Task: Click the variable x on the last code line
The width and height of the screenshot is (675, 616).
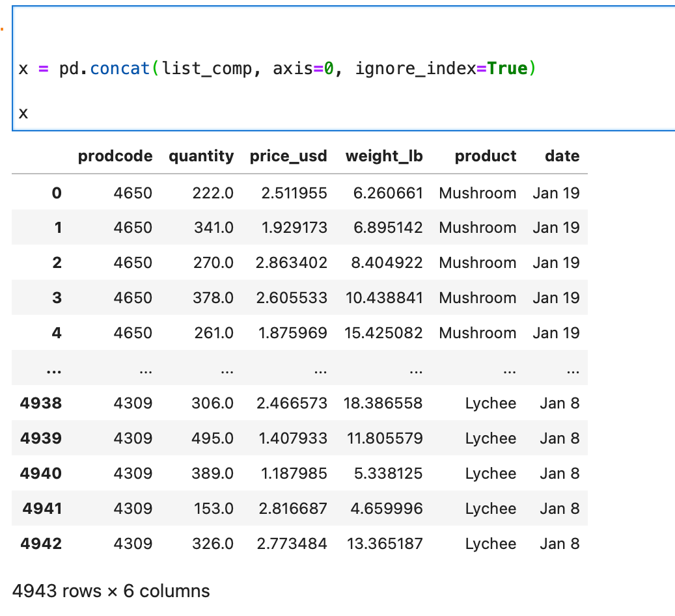Action: click(x=22, y=112)
